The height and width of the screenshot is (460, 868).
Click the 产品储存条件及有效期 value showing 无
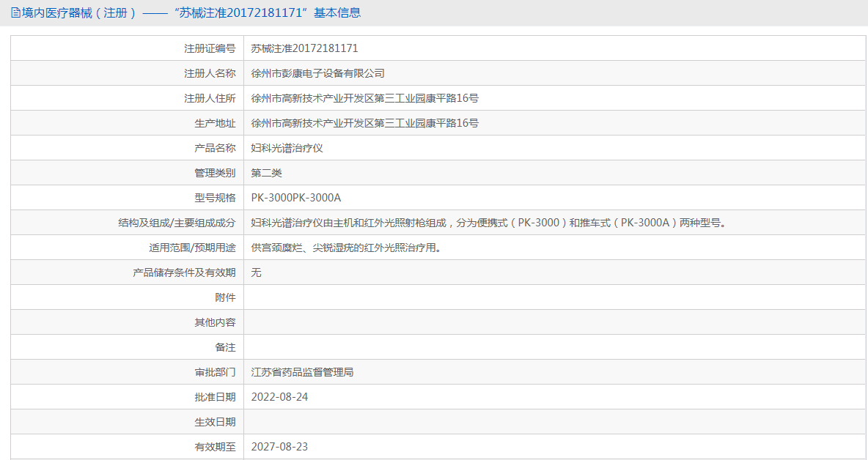coord(256,272)
